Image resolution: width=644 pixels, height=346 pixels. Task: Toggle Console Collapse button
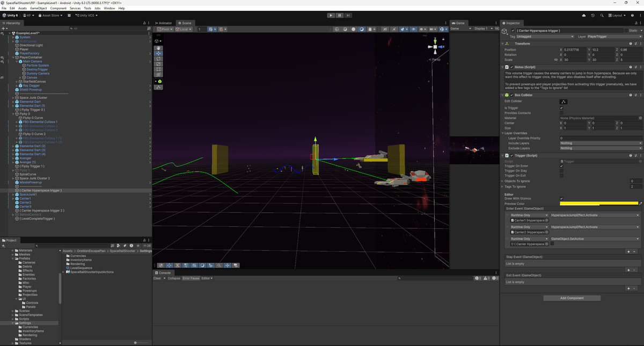click(174, 278)
